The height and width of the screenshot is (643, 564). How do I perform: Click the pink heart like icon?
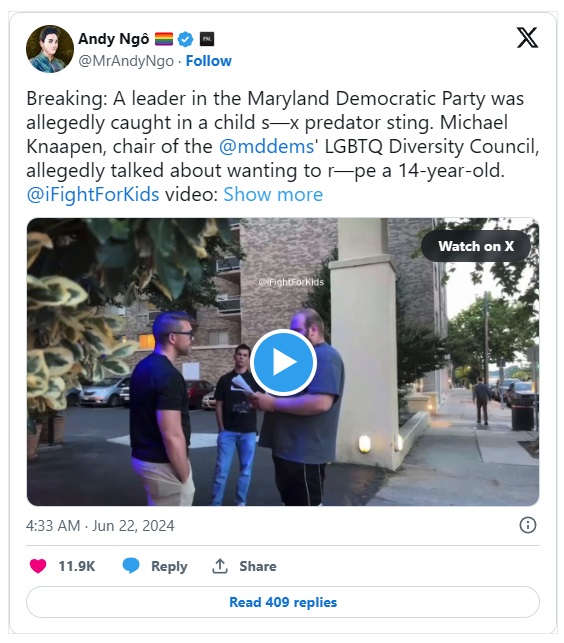pyautogui.click(x=38, y=566)
